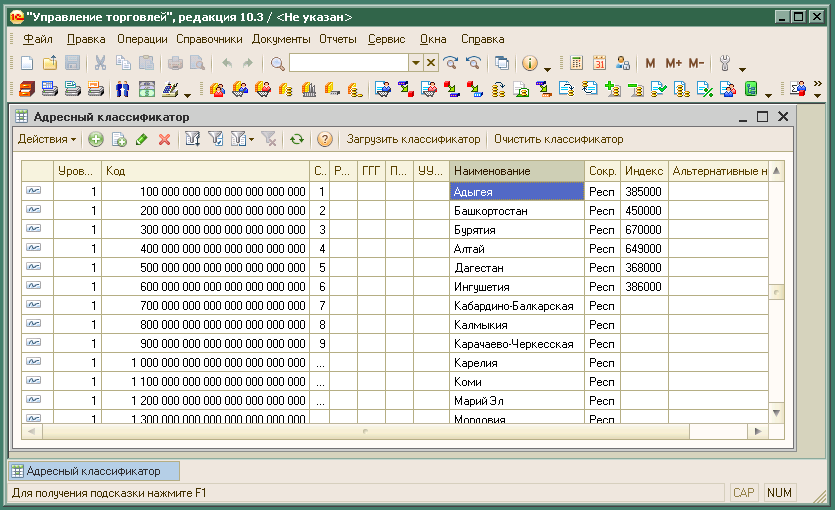This screenshot has width=835, height=510.
Task: Open the Справочники menu
Action: tap(209, 39)
